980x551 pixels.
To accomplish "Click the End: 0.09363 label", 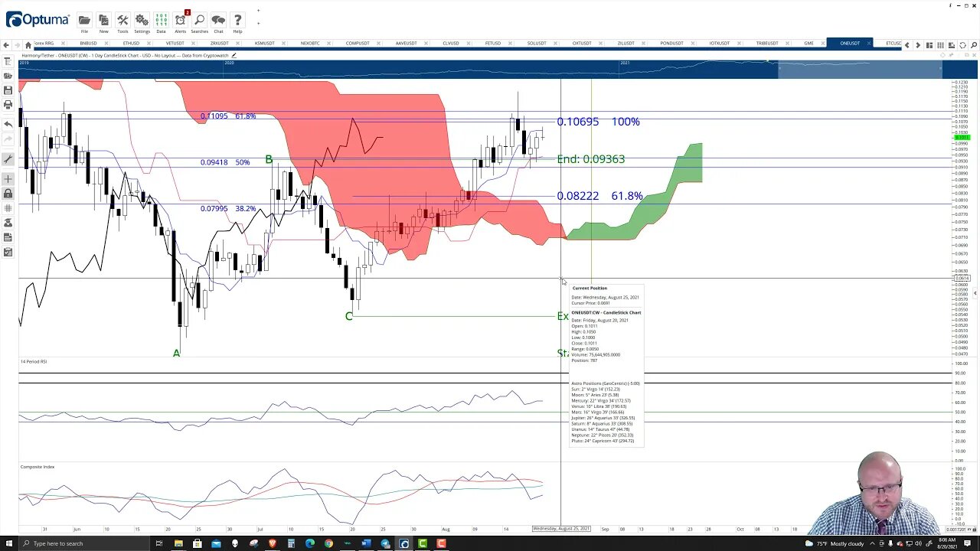I will click(590, 159).
